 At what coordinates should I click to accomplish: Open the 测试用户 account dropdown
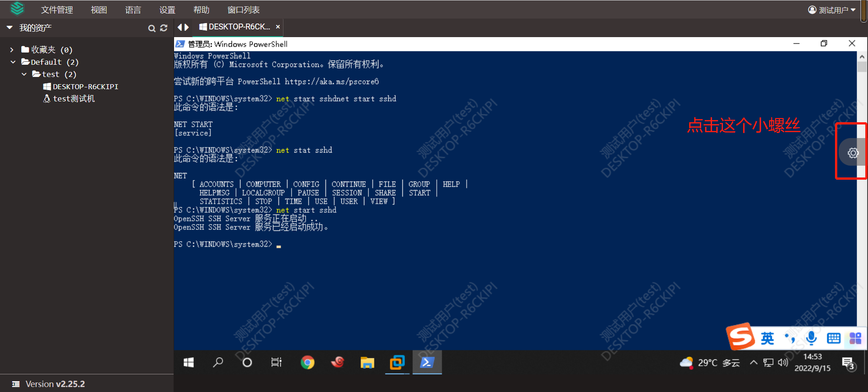832,10
